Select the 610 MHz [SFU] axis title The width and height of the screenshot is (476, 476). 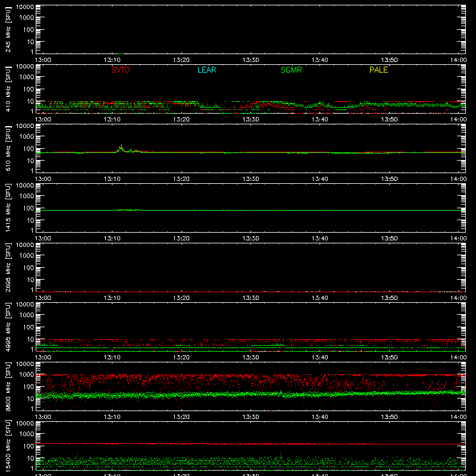point(8,148)
